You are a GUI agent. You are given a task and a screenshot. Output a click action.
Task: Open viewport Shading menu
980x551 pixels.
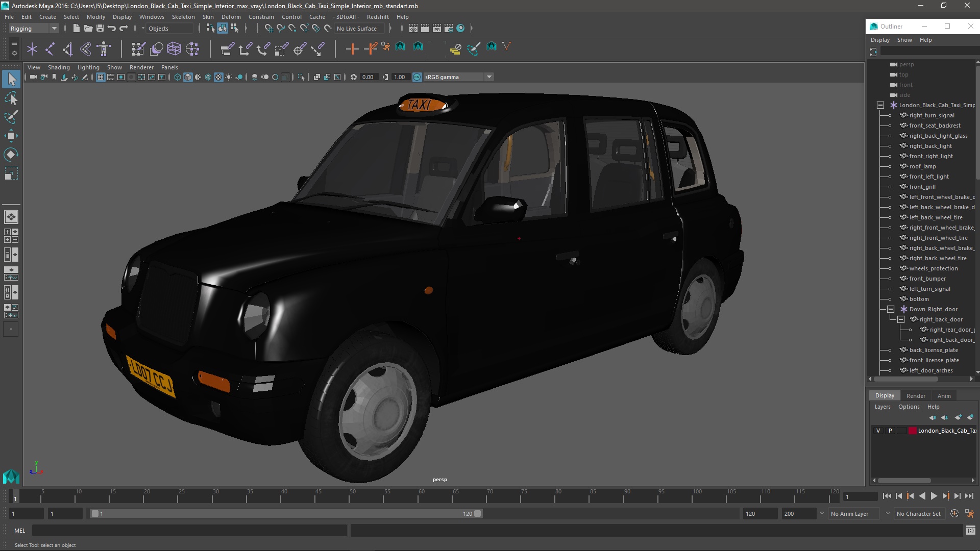point(59,67)
